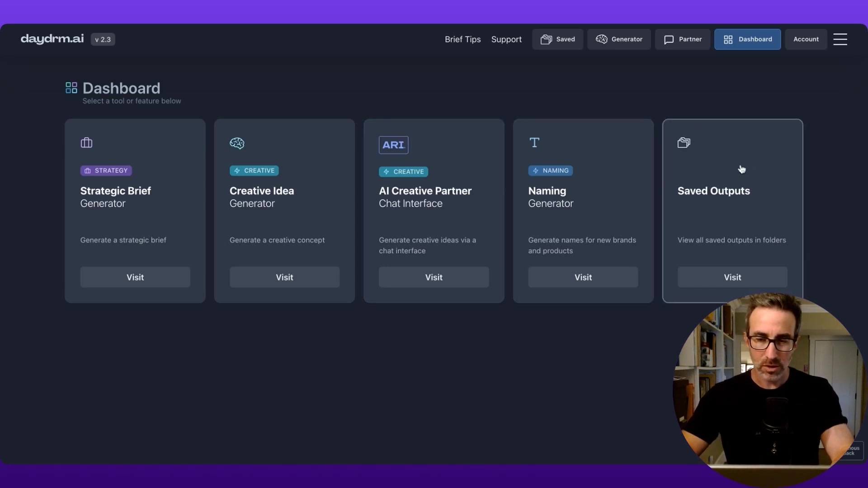
Task: Click the brain icon on the Creative Idea card
Action: [237, 143]
